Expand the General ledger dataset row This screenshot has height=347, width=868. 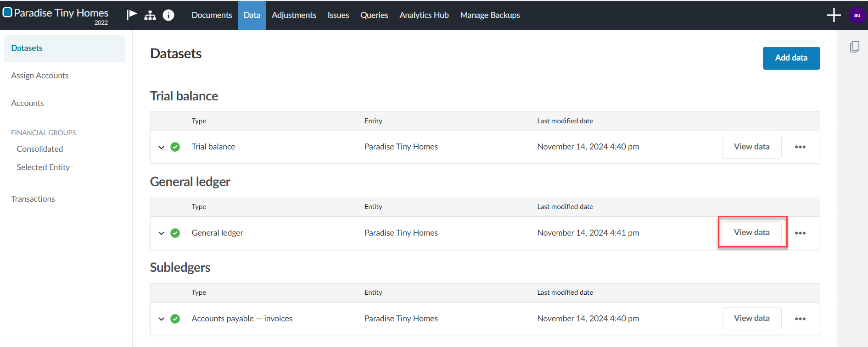(x=161, y=233)
